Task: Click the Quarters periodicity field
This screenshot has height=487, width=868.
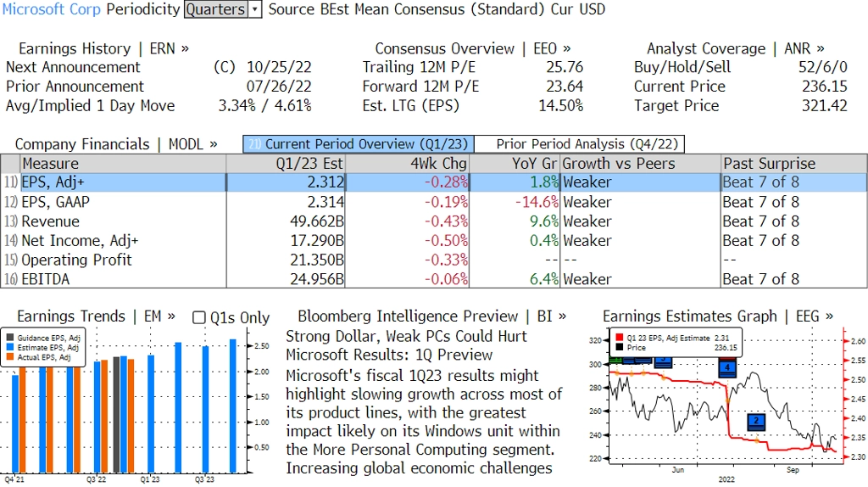Action: 216,9
